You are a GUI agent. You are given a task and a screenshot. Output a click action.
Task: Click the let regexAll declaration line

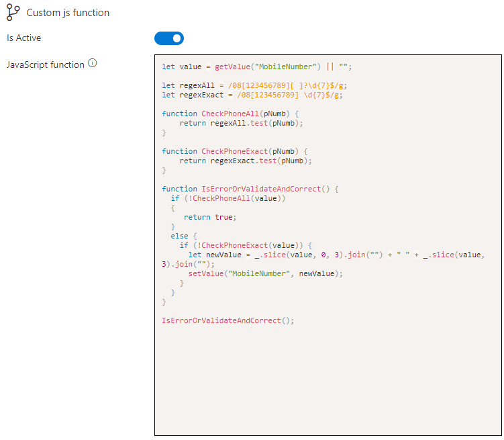point(254,85)
